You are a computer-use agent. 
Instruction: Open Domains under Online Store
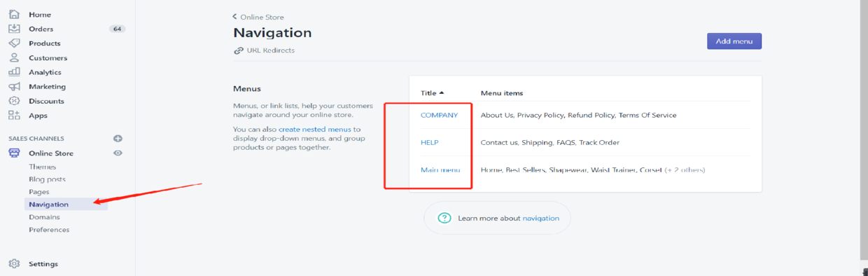point(44,217)
